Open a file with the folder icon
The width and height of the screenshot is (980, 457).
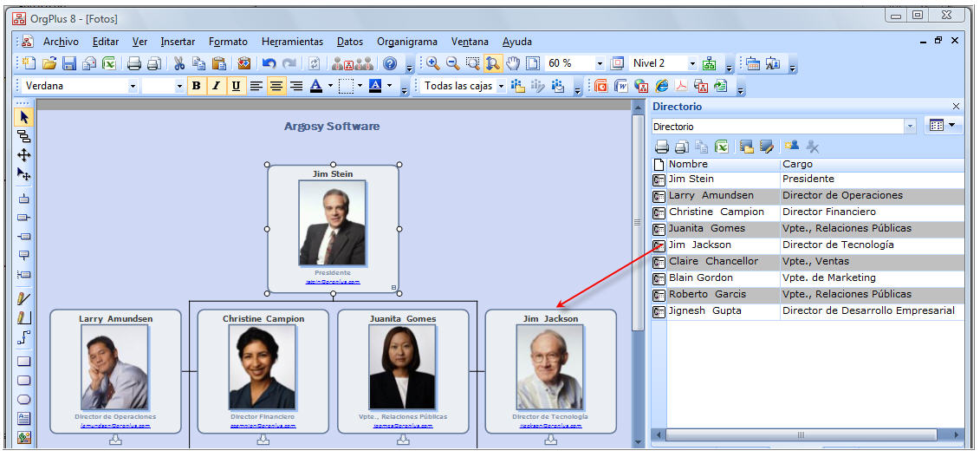click(49, 63)
